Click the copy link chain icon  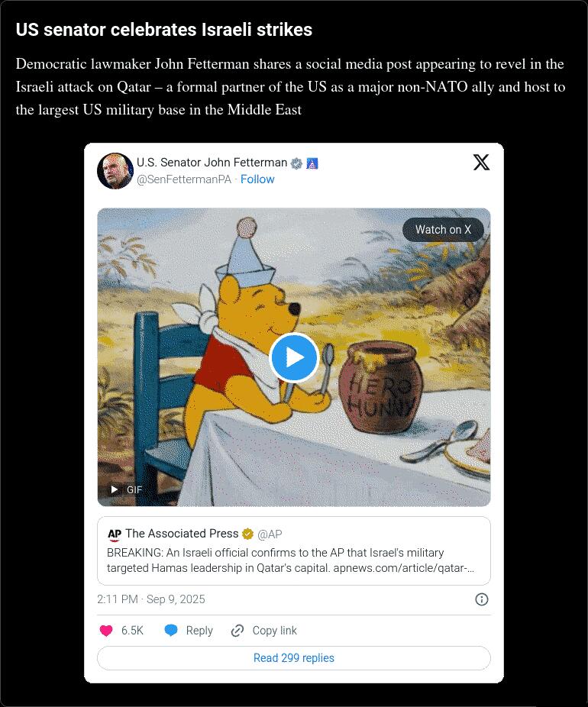coord(237,631)
